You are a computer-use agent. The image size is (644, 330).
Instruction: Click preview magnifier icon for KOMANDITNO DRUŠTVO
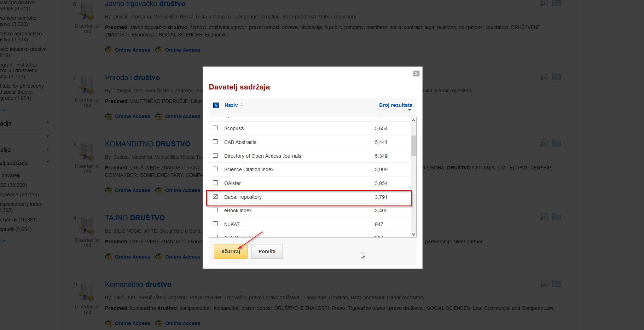click(544, 143)
